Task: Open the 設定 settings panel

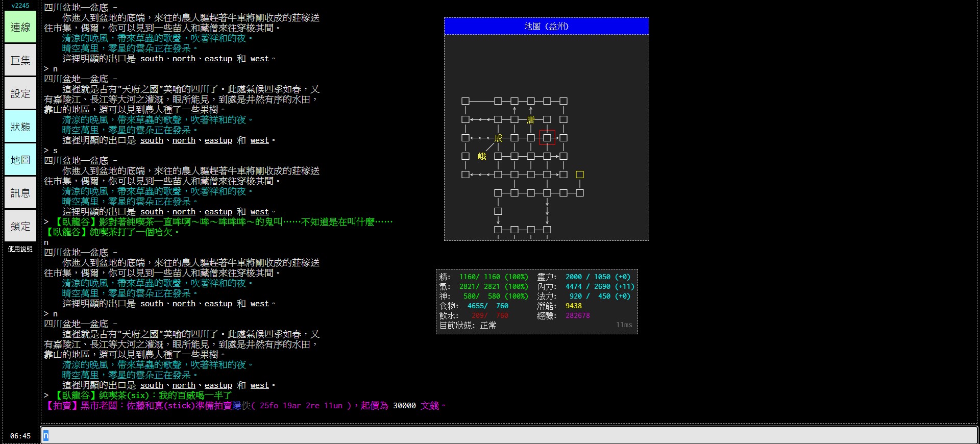Action: pyautogui.click(x=20, y=93)
